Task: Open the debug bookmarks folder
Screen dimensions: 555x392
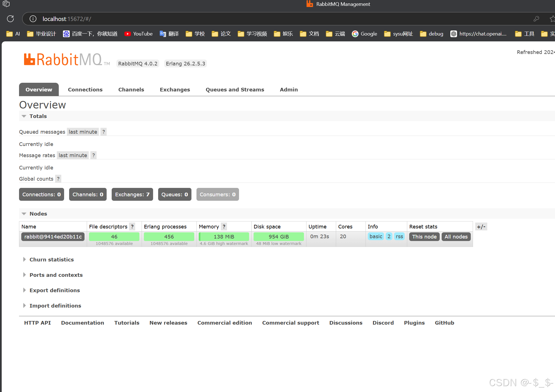Action: pyautogui.click(x=432, y=34)
